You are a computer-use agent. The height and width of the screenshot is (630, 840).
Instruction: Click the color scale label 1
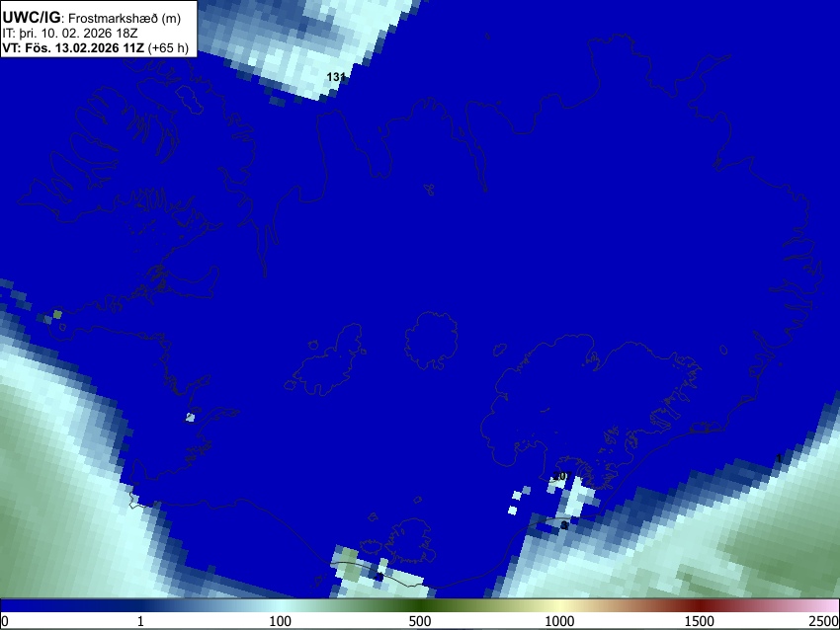140,621
